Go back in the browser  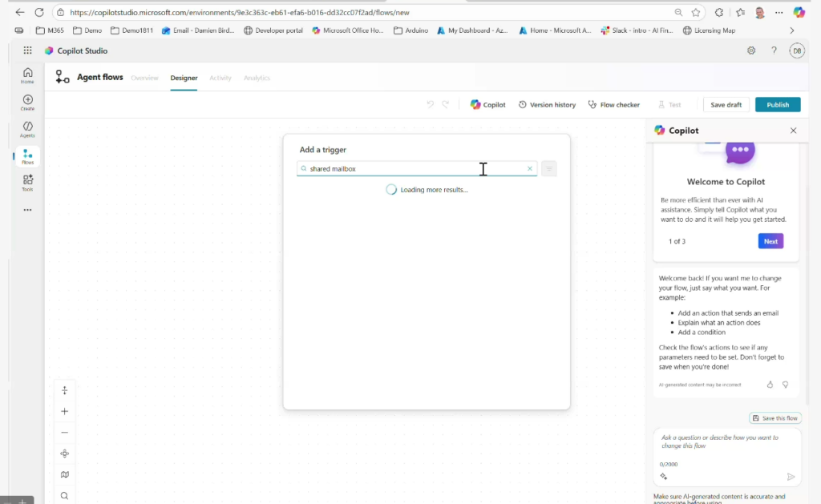[20, 12]
